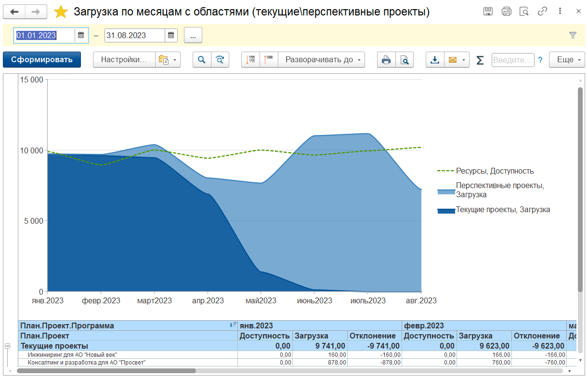Click the print preview icon in toolbar

point(405,60)
